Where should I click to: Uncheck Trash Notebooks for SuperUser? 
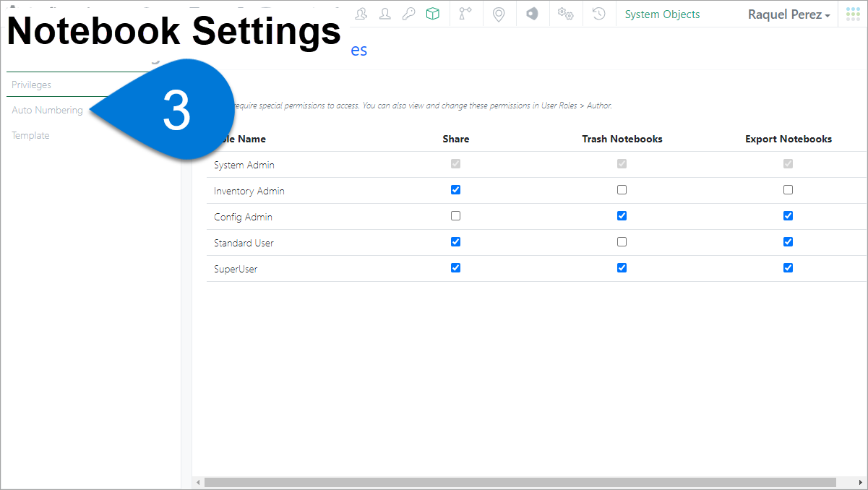click(622, 268)
